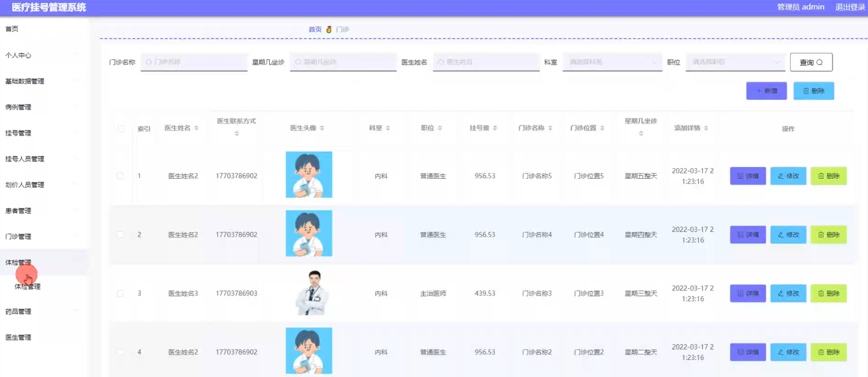Click 修改 in the 门诊名称2 row

tap(788, 352)
